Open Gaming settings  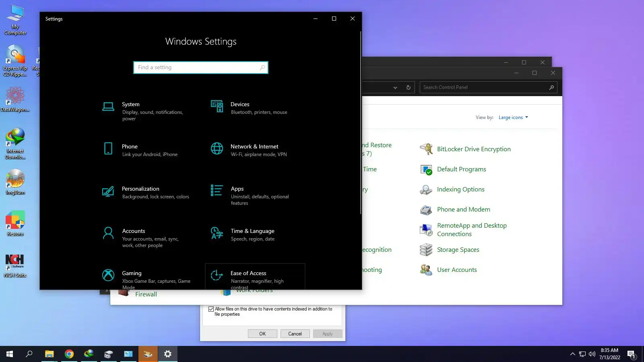click(147, 277)
